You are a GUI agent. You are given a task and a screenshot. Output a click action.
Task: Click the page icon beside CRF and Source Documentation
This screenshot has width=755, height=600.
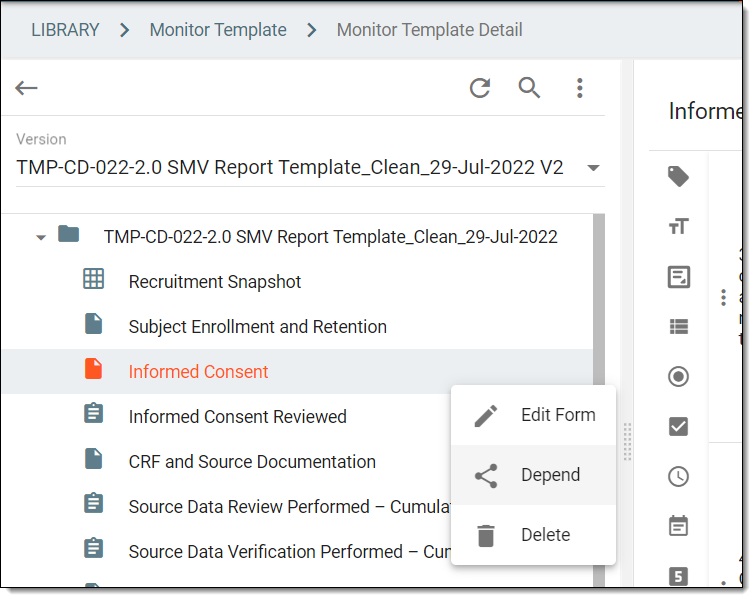93,458
